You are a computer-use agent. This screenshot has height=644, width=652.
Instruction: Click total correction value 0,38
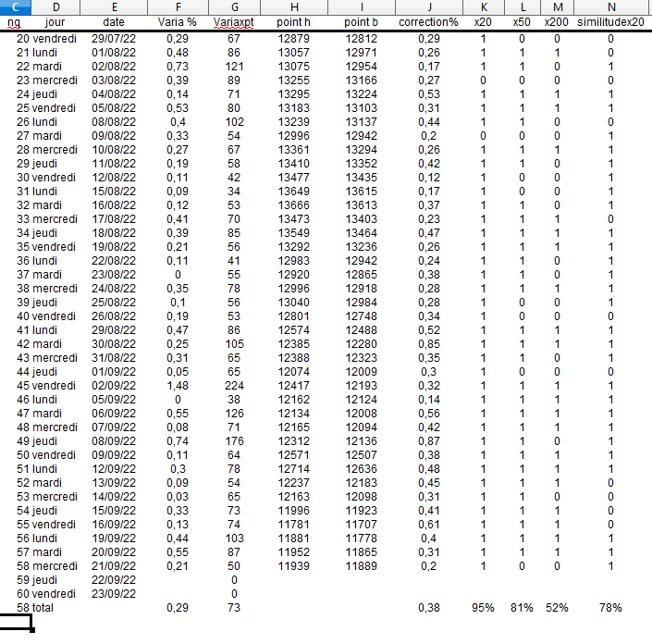point(429,608)
